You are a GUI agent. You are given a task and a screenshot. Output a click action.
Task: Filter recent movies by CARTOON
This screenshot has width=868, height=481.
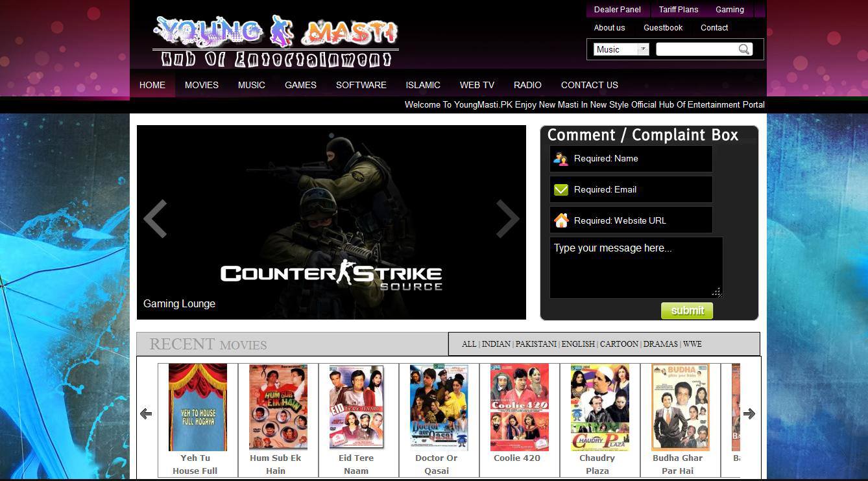pyautogui.click(x=619, y=344)
